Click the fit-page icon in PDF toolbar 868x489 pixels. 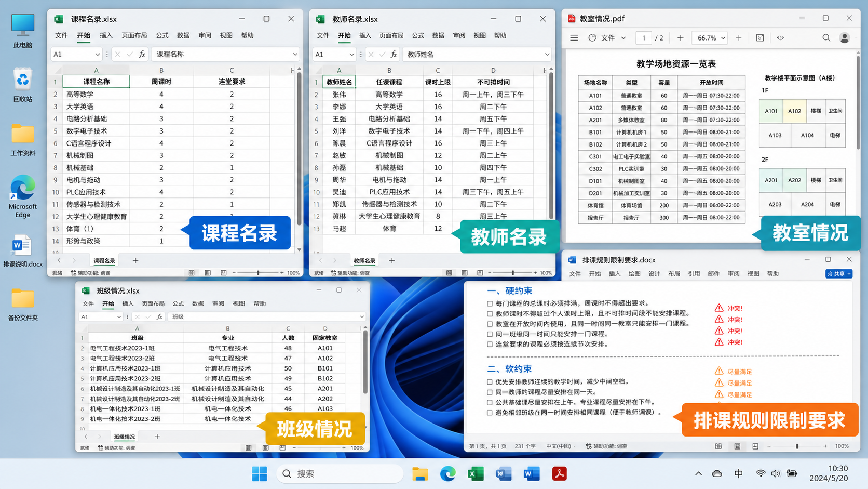click(760, 38)
